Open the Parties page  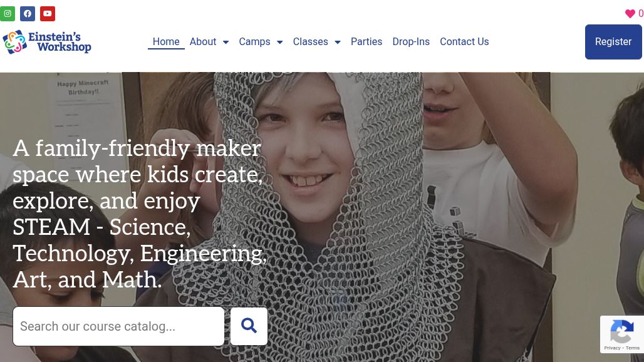366,41
